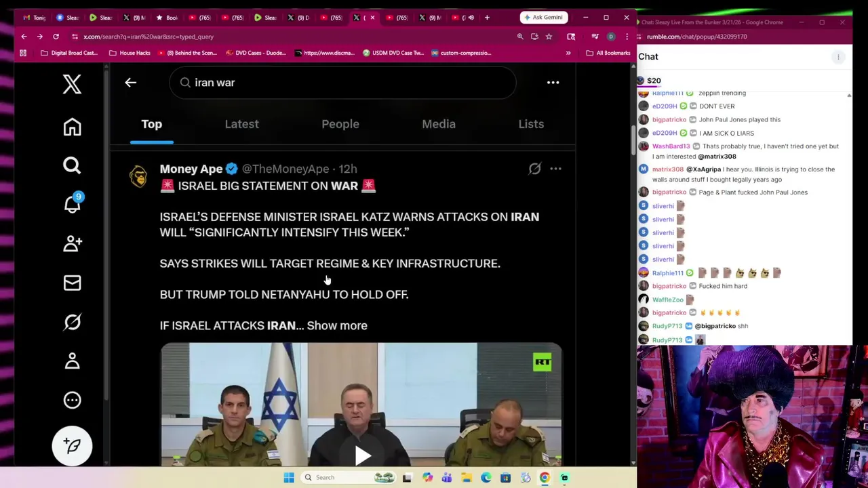Click the browser reload button
Viewport: 868px width, 488px height.
click(56, 37)
